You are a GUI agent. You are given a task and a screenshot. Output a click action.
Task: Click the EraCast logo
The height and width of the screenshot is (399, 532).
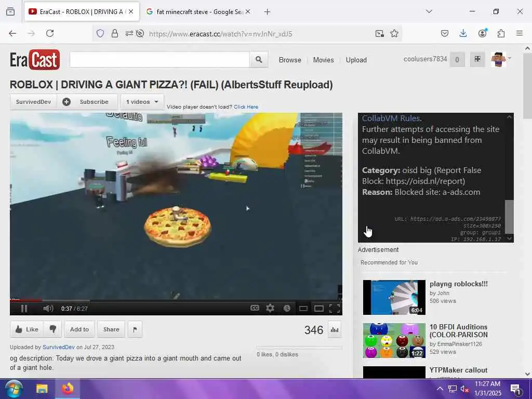35,60
